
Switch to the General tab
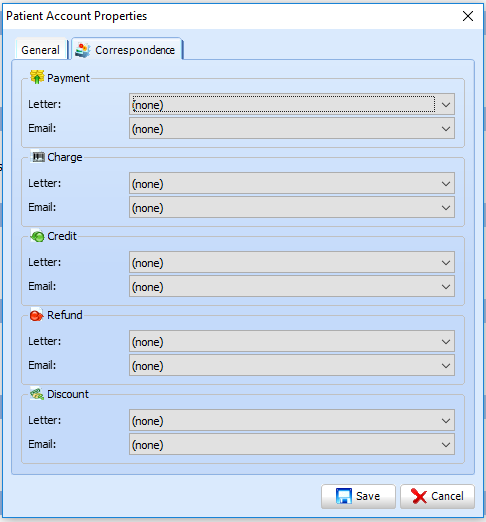tap(41, 50)
